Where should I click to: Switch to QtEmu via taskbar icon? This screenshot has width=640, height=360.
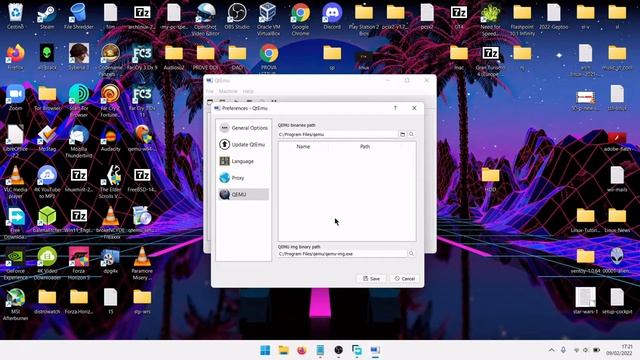375,350
